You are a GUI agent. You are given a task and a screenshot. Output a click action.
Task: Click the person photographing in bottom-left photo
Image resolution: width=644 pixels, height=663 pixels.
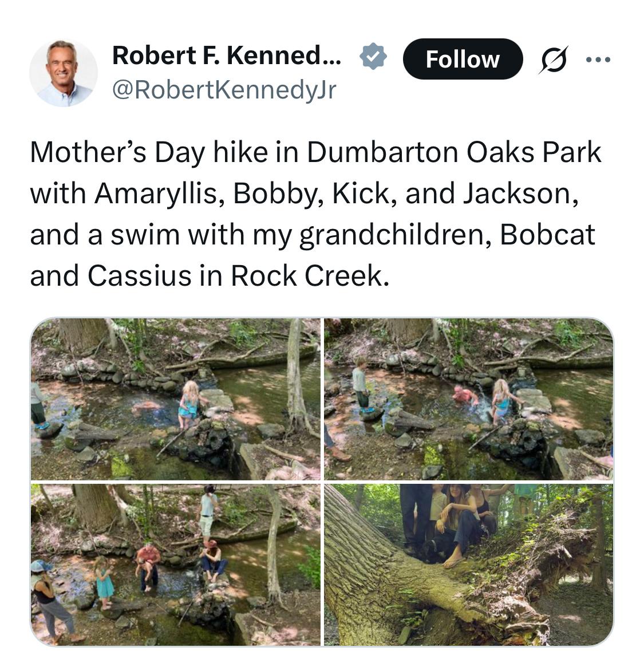[x=208, y=513]
